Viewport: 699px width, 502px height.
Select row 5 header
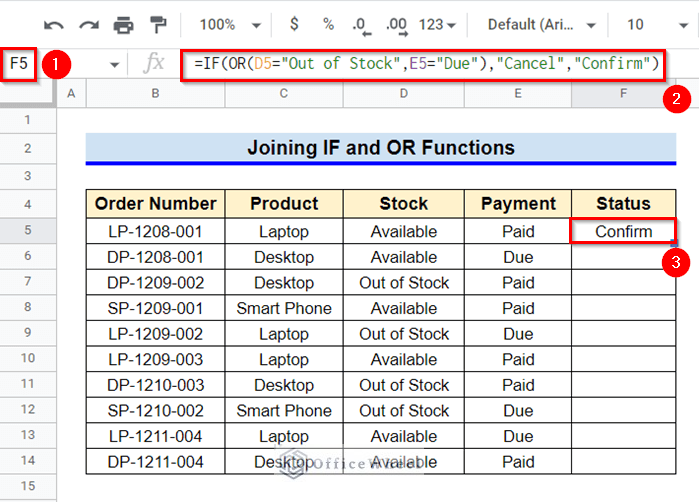tap(28, 230)
